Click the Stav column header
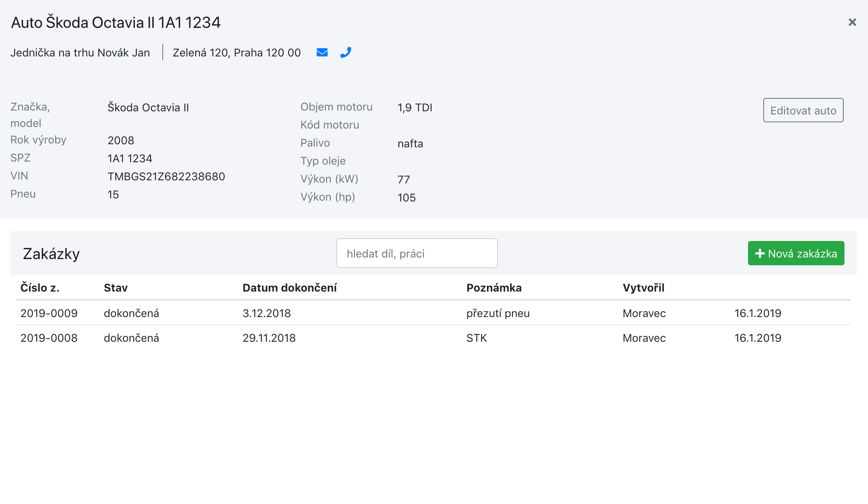The width and height of the screenshot is (868, 504). (116, 288)
